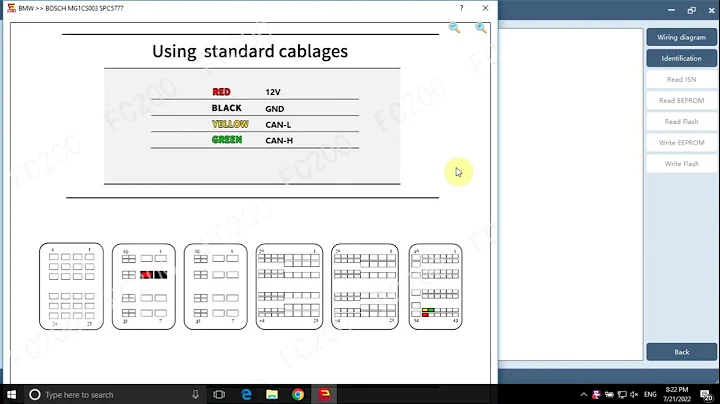Click the BMW BOSCH MG1CS003 title bar icon

(11, 8)
